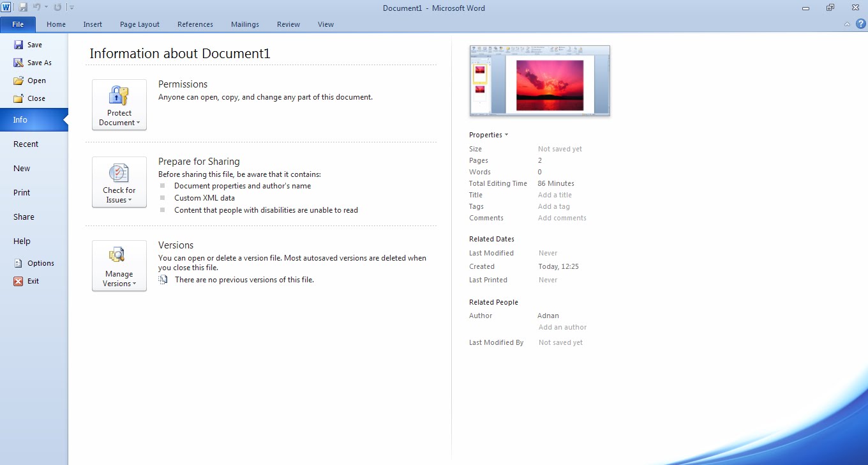Click the Restore Down window button
This screenshot has height=465, width=868.
click(830, 8)
